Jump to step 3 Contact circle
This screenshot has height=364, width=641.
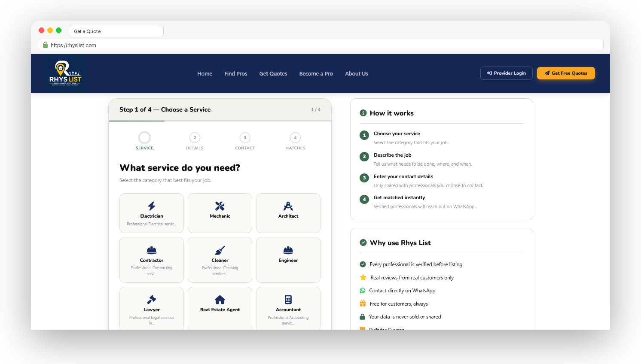245,138
